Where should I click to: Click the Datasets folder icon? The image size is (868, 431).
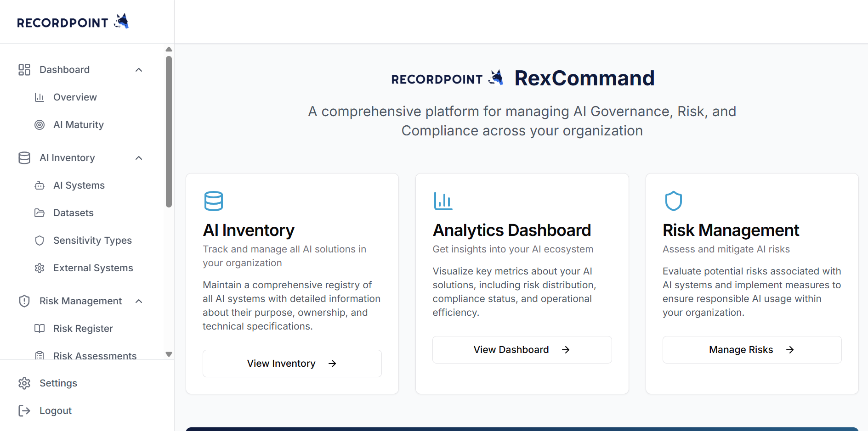(x=40, y=213)
